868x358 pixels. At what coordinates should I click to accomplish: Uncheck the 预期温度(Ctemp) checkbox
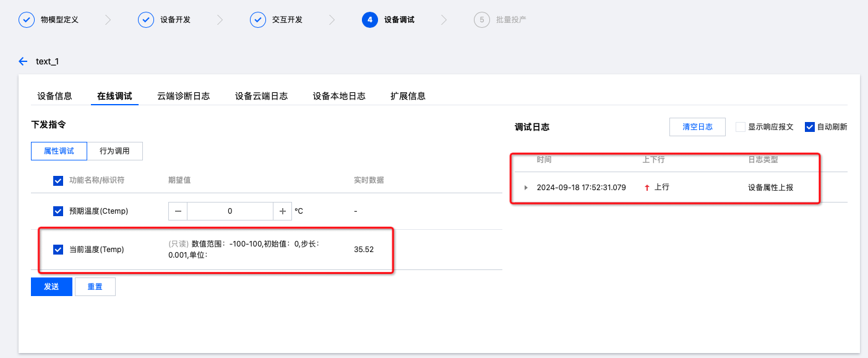(x=58, y=211)
